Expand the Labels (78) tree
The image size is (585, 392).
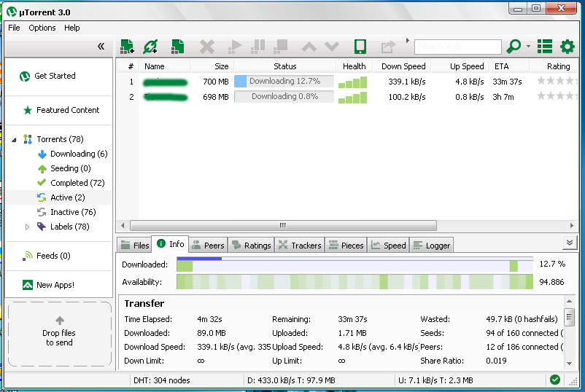tap(27, 227)
